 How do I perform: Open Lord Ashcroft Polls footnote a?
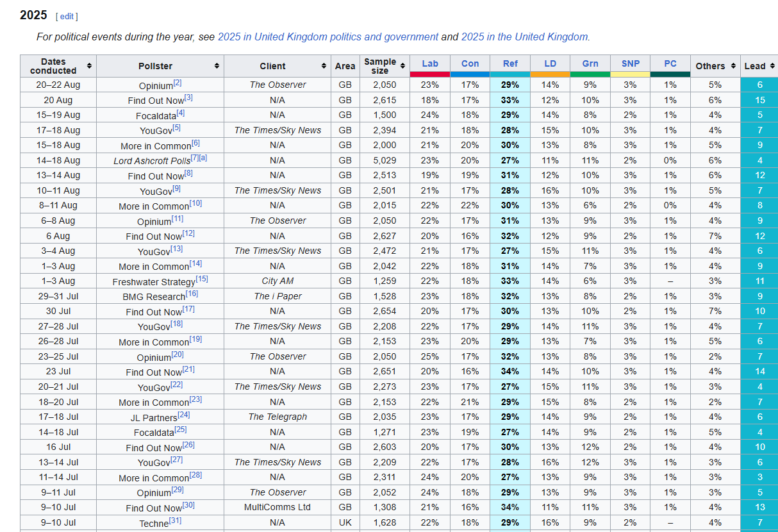click(x=203, y=158)
